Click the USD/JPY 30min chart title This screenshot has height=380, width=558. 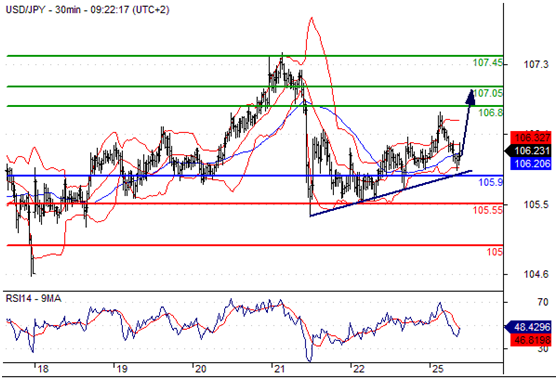[87, 10]
